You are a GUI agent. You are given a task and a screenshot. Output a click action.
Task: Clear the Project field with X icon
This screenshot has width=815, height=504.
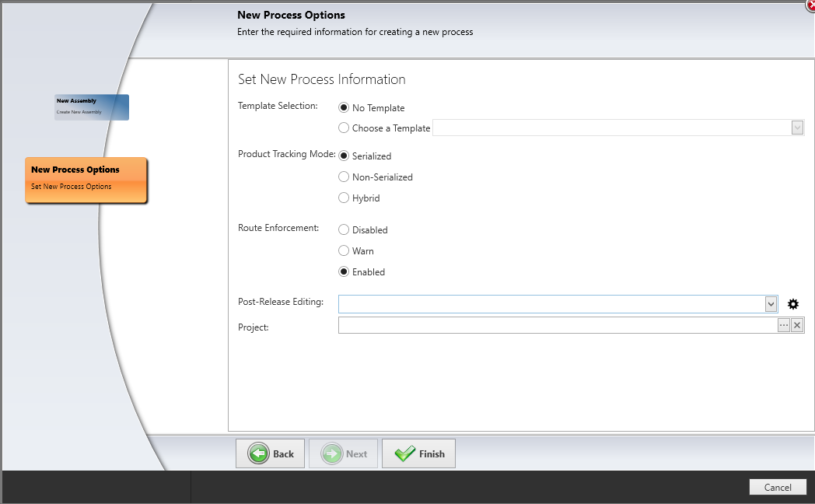coord(797,325)
